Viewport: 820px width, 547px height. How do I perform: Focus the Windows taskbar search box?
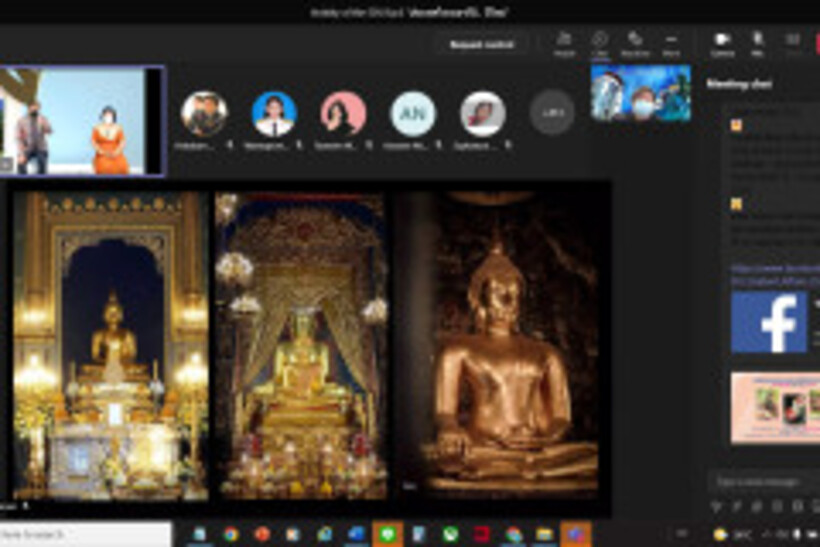click(85, 534)
